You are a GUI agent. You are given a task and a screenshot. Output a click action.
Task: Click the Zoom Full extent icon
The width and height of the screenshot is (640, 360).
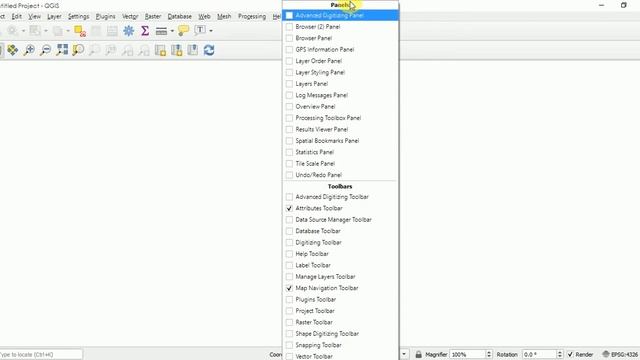click(62, 50)
